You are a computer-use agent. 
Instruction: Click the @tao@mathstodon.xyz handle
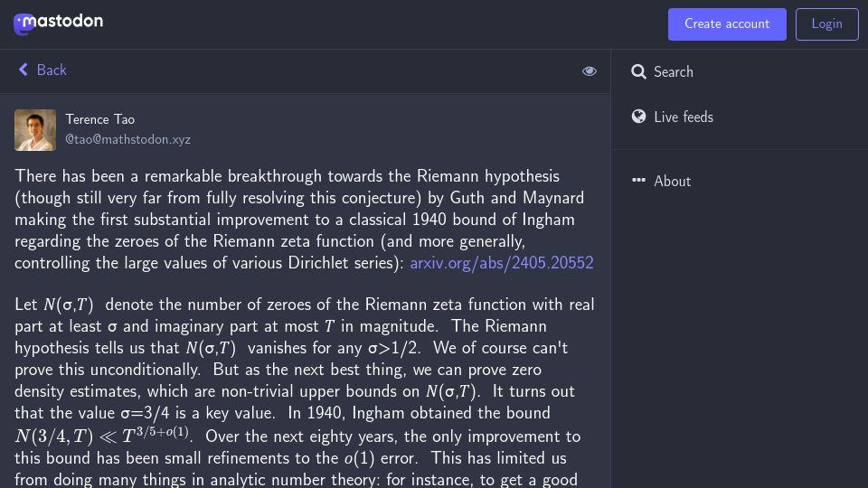click(x=127, y=139)
